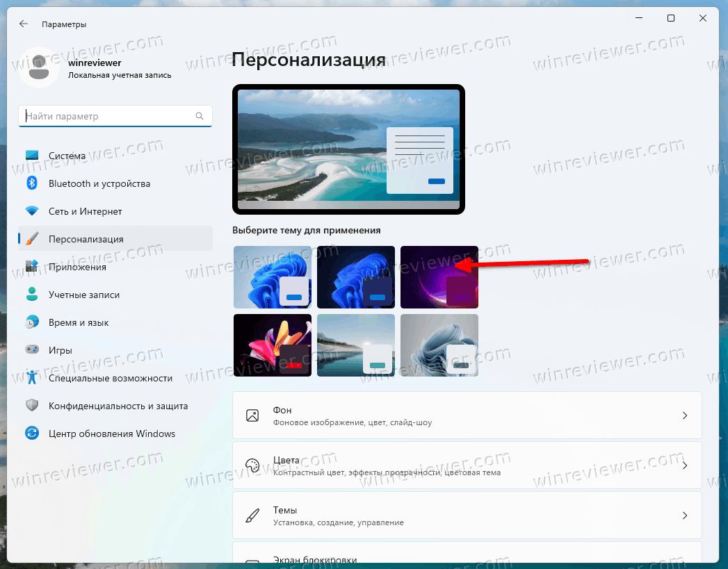The width and height of the screenshot is (728, 569).
Task: Expand the Цвета settings chevron
Action: click(x=684, y=465)
